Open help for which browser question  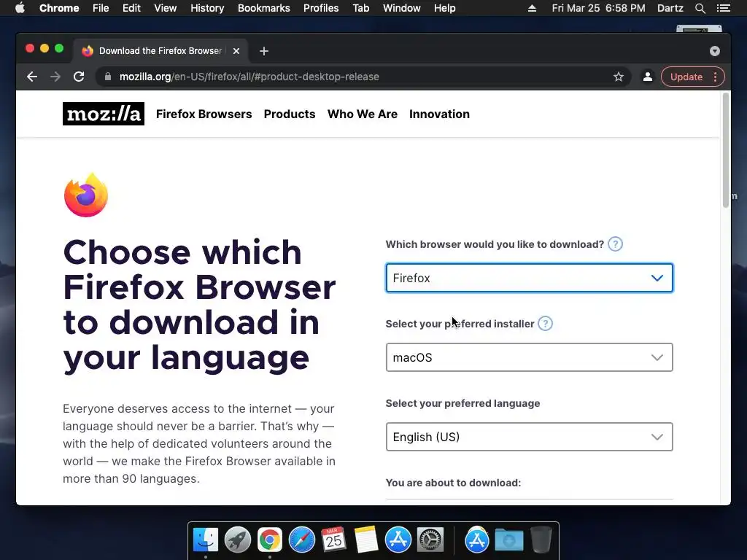[616, 244]
